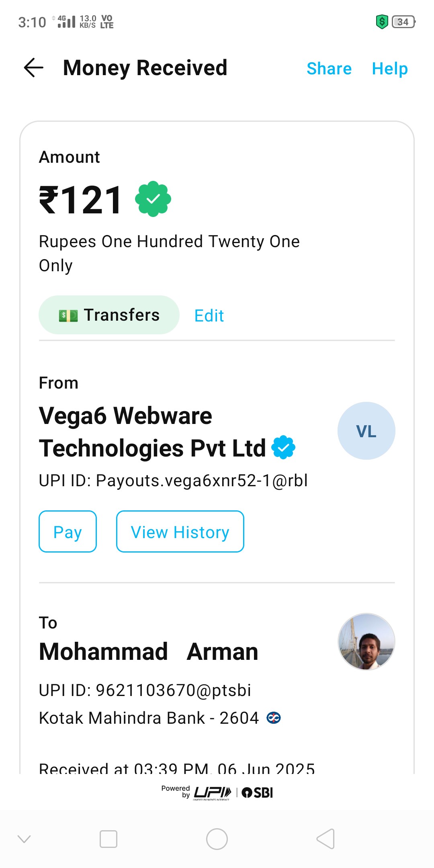
Task: Tap the back arrow icon
Action: click(34, 68)
